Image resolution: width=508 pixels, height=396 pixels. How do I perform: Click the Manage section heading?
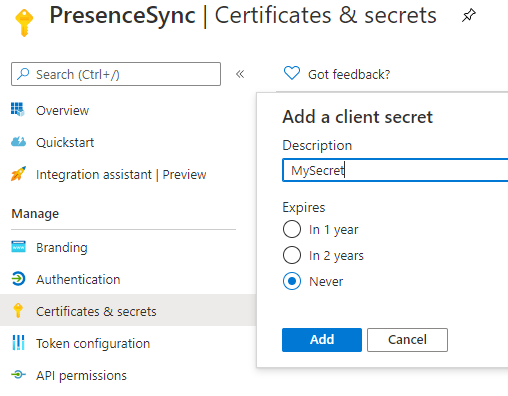[x=35, y=214]
